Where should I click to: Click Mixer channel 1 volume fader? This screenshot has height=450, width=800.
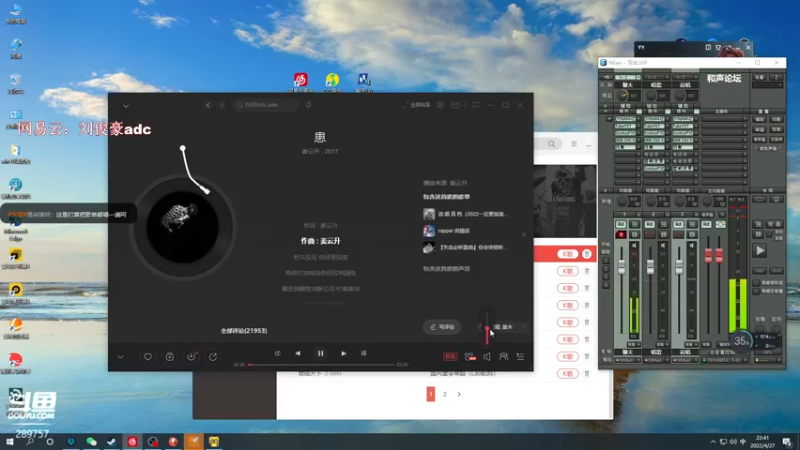(x=622, y=266)
